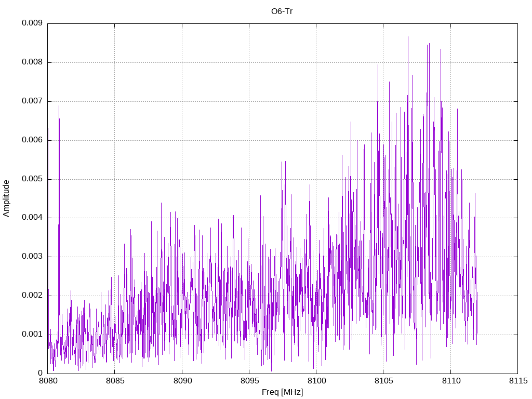Click the 8080 x-axis tick label
The image size is (532, 399).
48,381
